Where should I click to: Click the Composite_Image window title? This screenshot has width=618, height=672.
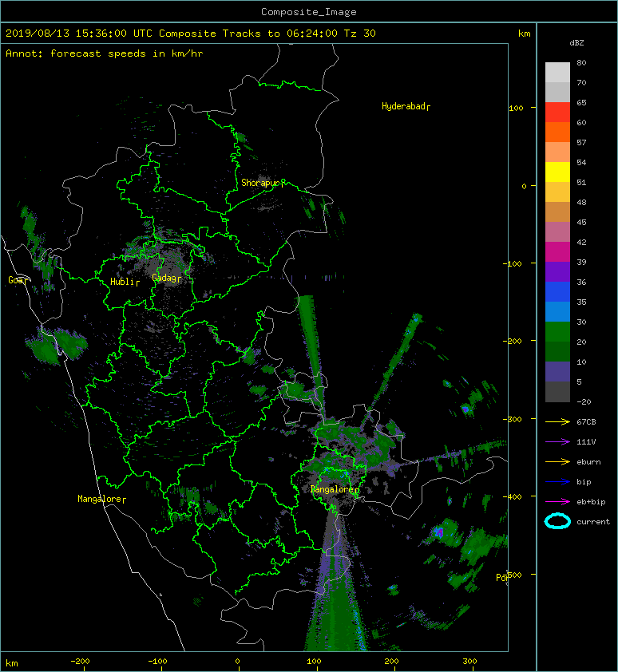click(x=309, y=12)
